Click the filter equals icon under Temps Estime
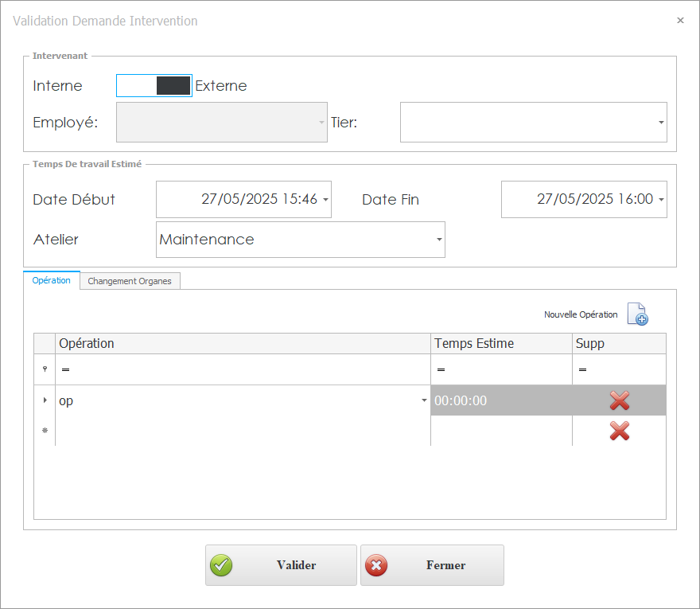Image resolution: width=700 pixels, height=609 pixels. coord(441,369)
